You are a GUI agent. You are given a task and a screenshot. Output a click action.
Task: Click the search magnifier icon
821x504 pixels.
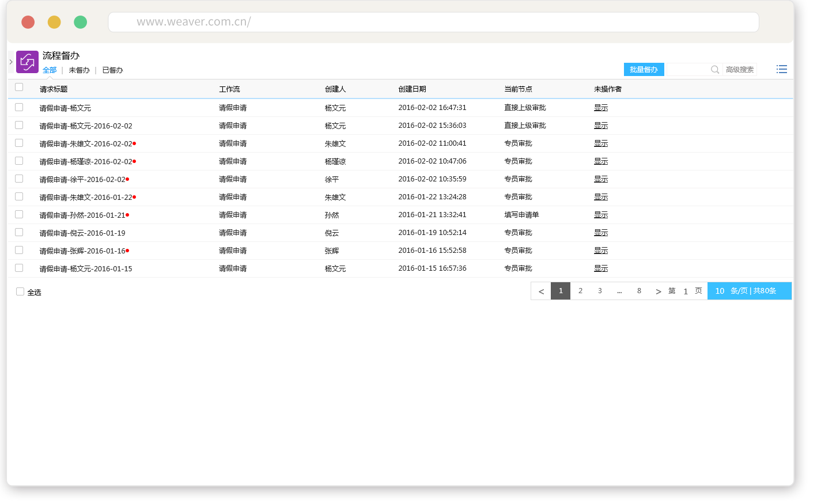point(714,70)
